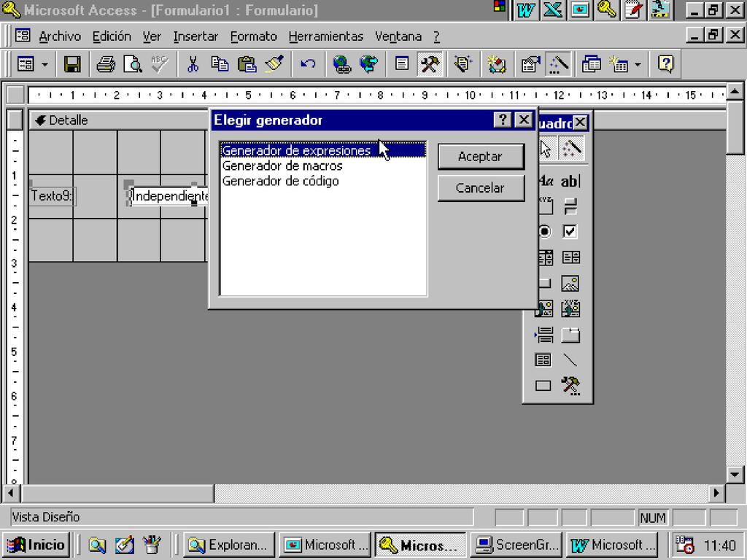Switch to the Exploran... taskbar button
747x560 pixels.
pos(229,545)
